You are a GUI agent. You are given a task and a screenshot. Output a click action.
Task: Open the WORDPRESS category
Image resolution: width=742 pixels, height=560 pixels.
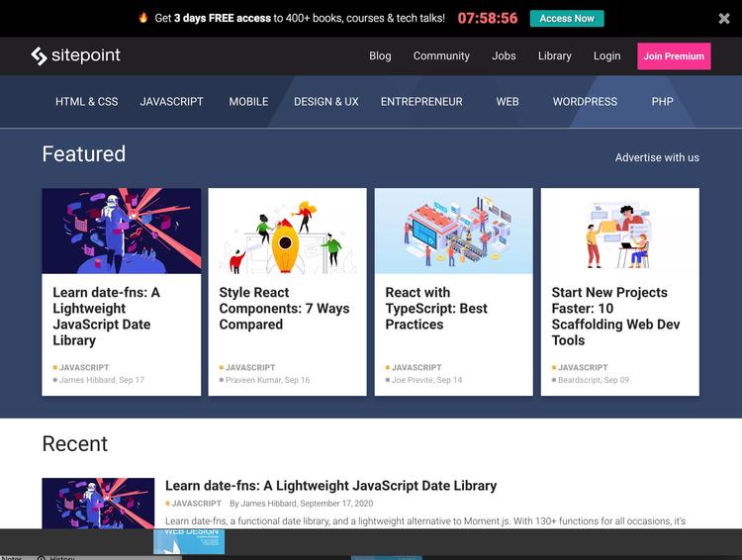(x=585, y=102)
